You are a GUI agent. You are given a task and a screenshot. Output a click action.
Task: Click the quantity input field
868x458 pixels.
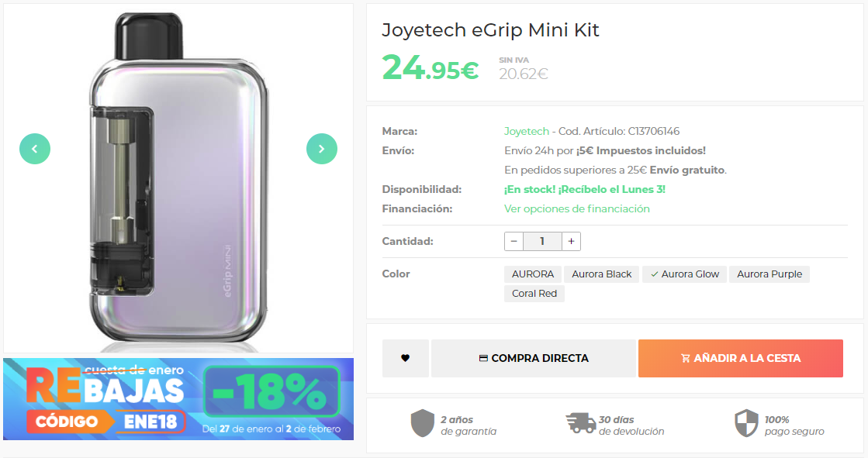coord(542,241)
